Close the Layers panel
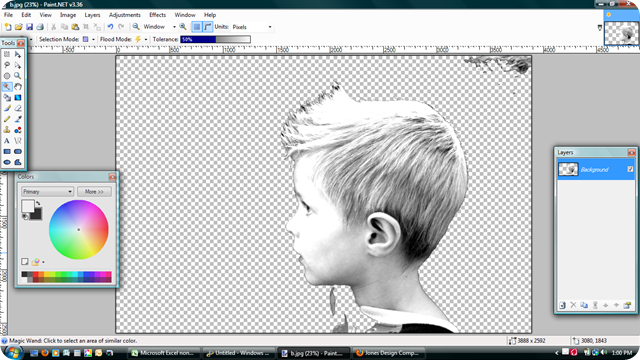The height and width of the screenshot is (360, 640). 631,152
